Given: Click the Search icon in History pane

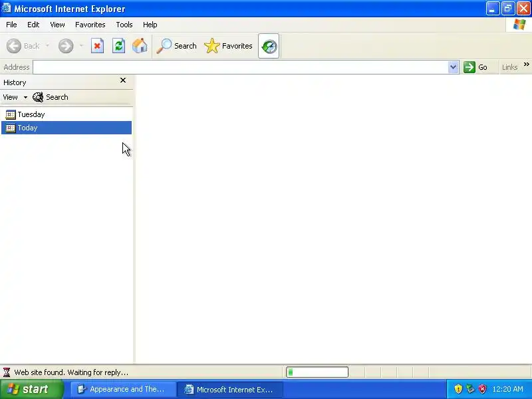Looking at the screenshot, I should pos(38,97).
